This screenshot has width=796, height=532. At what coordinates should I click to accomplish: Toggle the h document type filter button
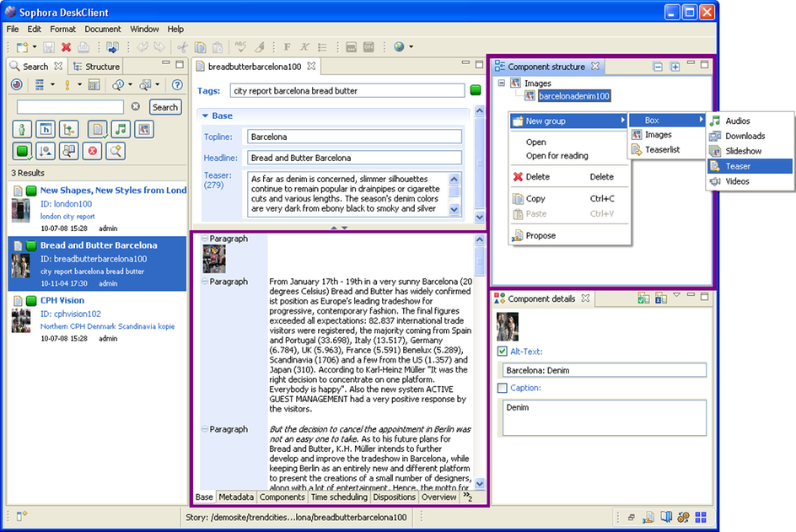coord(46,130)
